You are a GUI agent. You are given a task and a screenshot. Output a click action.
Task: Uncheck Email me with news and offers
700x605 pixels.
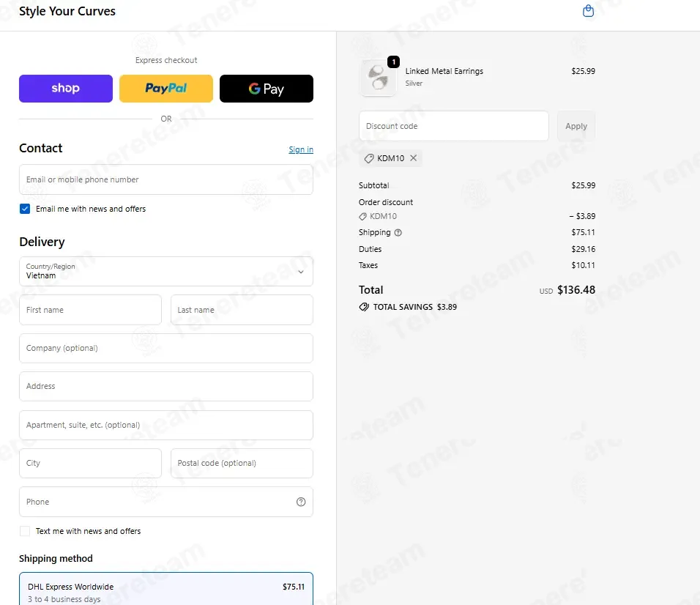click(25, 209)
